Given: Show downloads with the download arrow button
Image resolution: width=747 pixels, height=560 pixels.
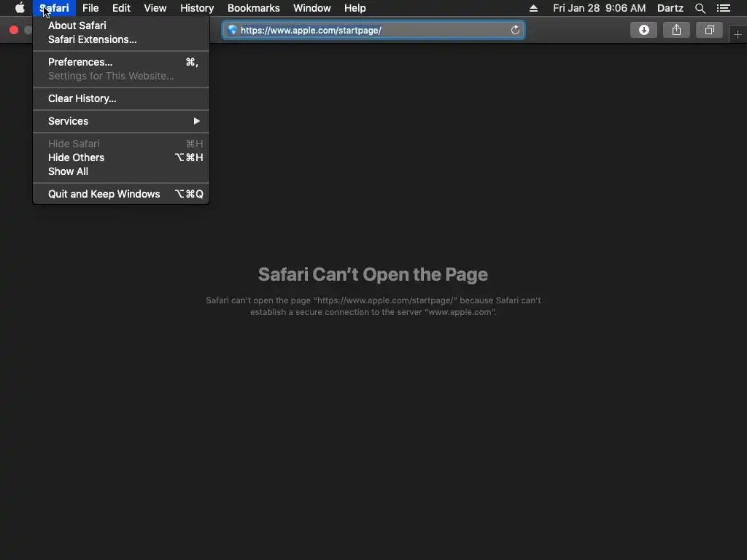Looking at the screenshot, I should pyautogui.click(x=643, y=30).
